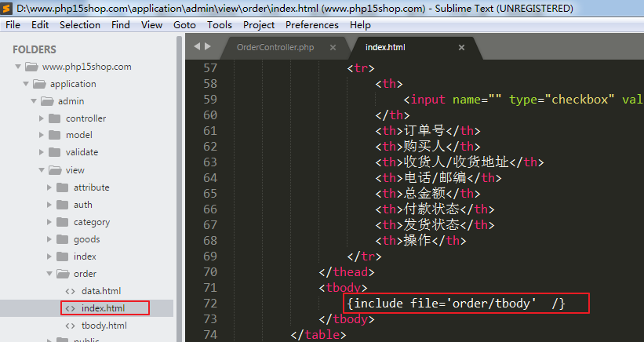Collapse the admin folder arrow
Viewport: 644px width, 342px height.
[34, 101]
